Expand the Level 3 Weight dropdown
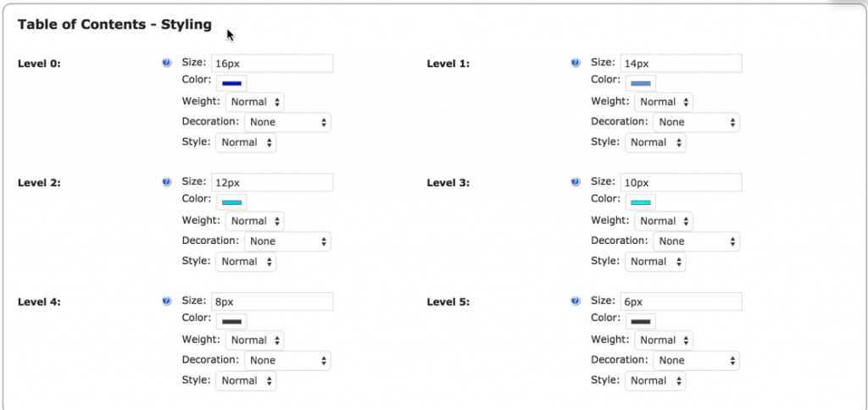The width and height of the screenshot is (868, 410). (x=664, y=221)
